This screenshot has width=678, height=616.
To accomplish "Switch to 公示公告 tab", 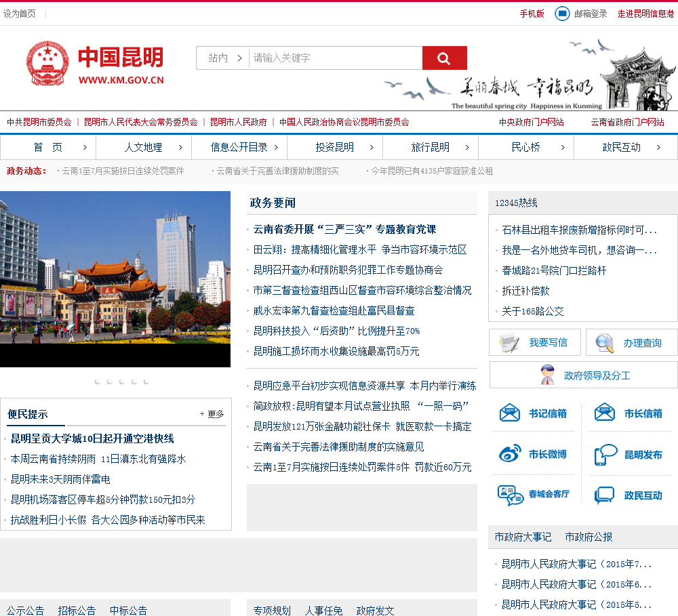I will [25, 611].
